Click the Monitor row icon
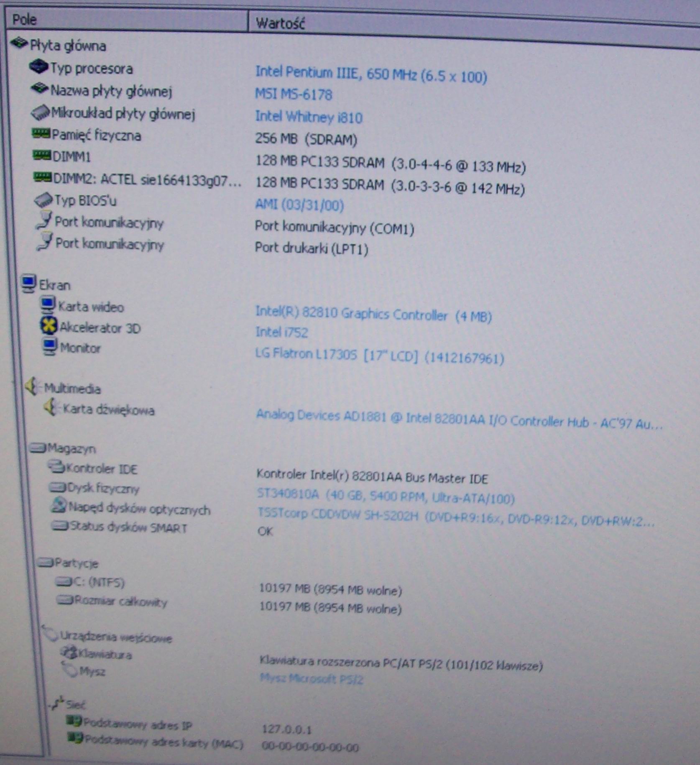Screen dimensions: 700x765 point(49,346)
